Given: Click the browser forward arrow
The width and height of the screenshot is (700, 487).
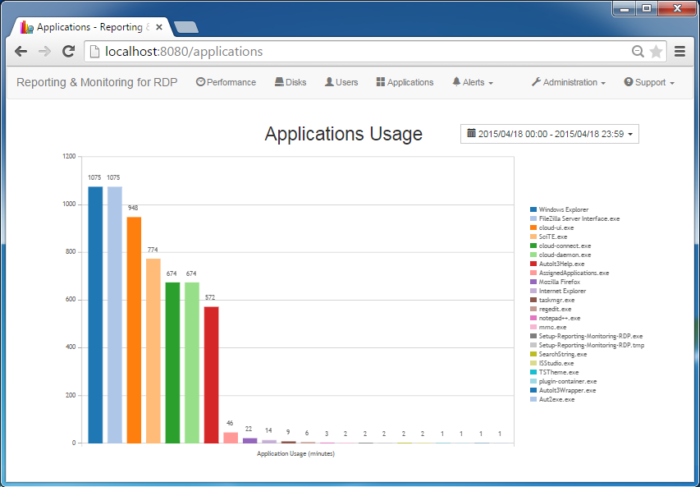Looking at the screenshot, I should pos(45,51).
